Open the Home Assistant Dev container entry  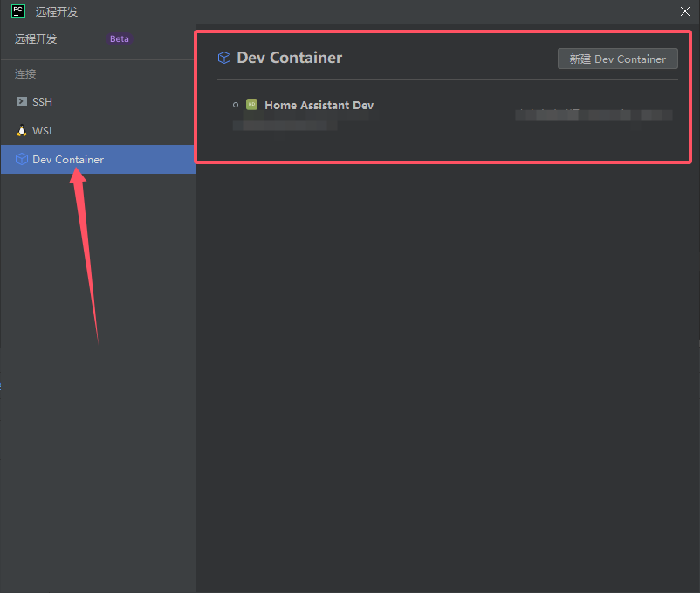319,105
